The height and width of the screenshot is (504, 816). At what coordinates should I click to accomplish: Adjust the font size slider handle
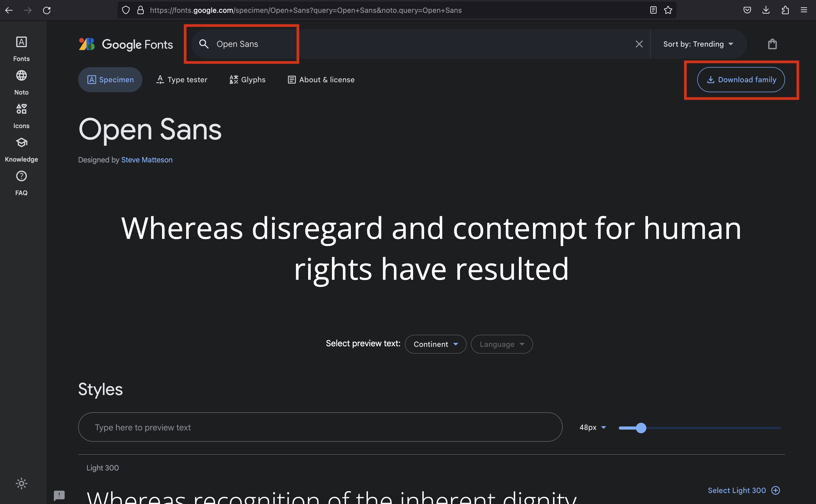click(641, 428)
